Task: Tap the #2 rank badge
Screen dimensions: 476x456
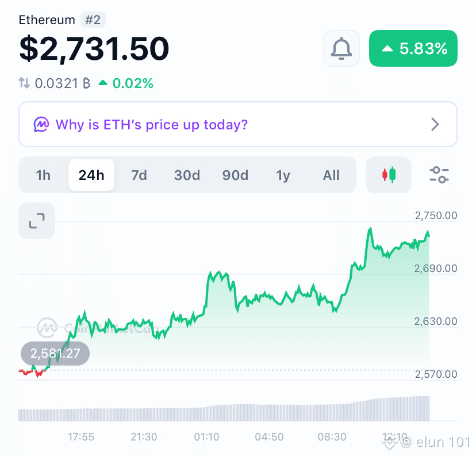Action: [x=93, y=20]
